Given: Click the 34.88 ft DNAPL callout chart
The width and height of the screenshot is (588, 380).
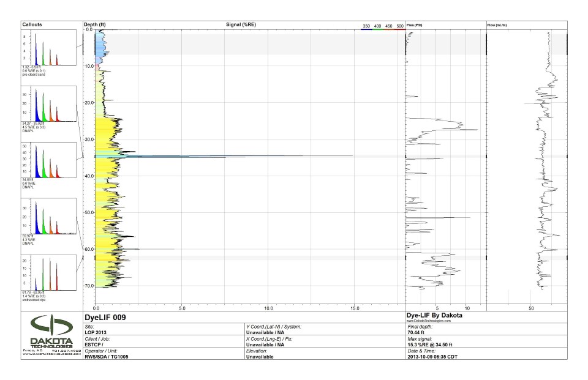Looking at the screenshot, I should (x=48, y=160).
